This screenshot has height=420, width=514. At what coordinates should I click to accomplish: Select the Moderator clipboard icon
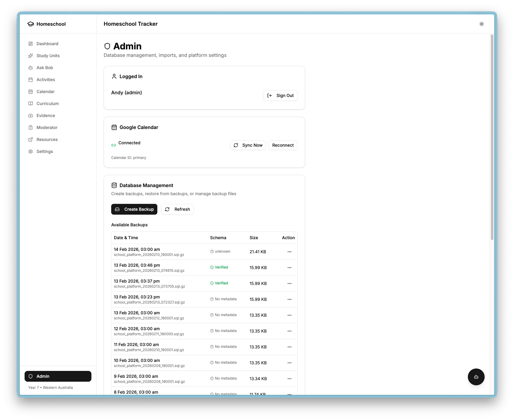click(31, 128)
